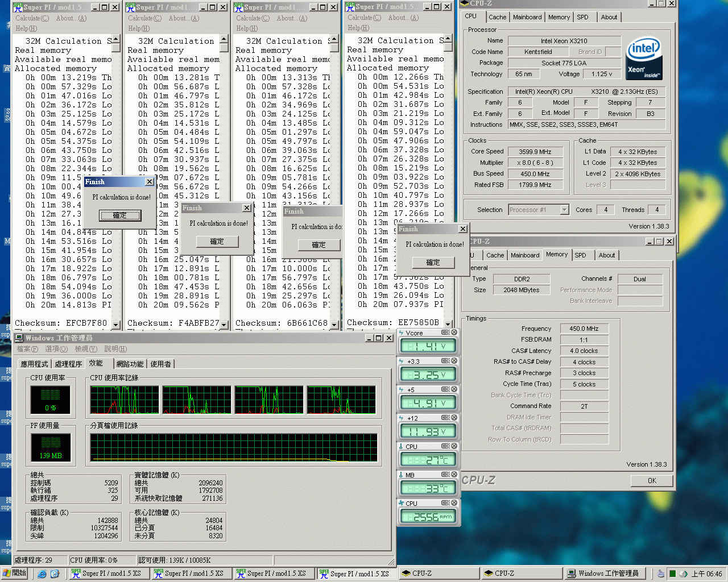Click the 分頁檔使用記錄 history graph
728x582 pixels.
pos(234,448)
